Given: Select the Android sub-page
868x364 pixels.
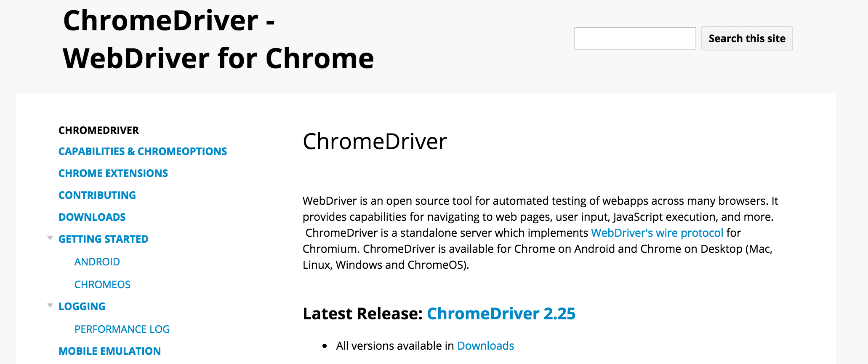Looking at the screenshot, I should click(x=97, y=262).
